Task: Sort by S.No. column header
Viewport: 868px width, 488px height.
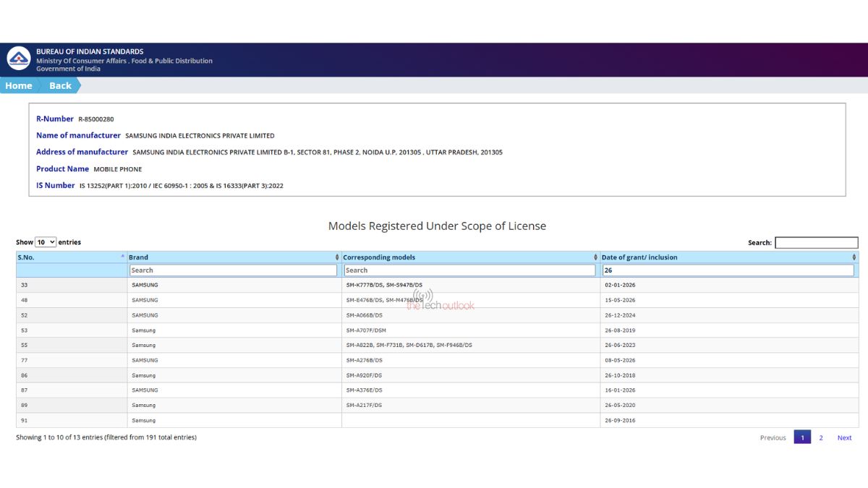Action: coord(72,257)
